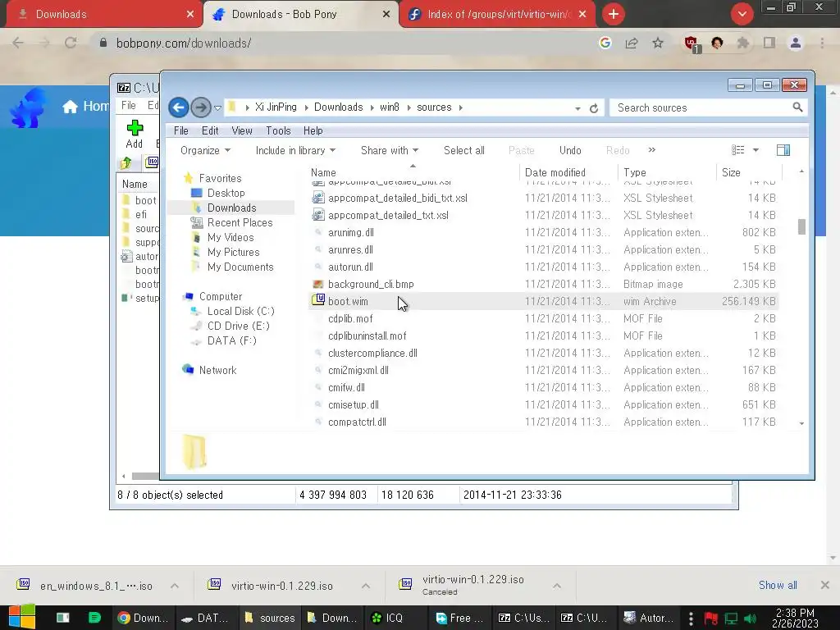Select Local Disk (C:)
This screenshot has width=840, height=630.
tap(240, 311)
